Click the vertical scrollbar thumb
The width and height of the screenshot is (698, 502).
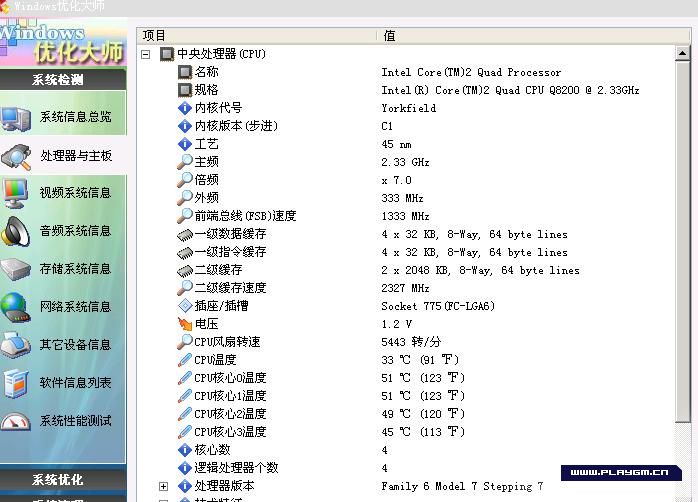[x=682, y=242]
